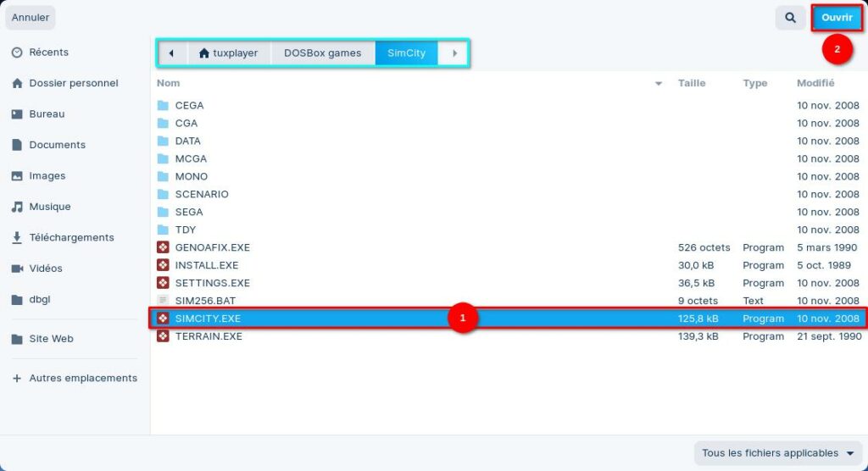Select the SIM256.BAT text file icon
868x471 pixels.
(164, 301)
